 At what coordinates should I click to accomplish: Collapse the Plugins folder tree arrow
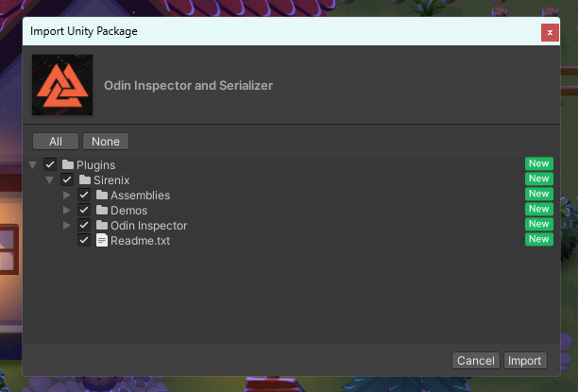[x=33, y=164]
